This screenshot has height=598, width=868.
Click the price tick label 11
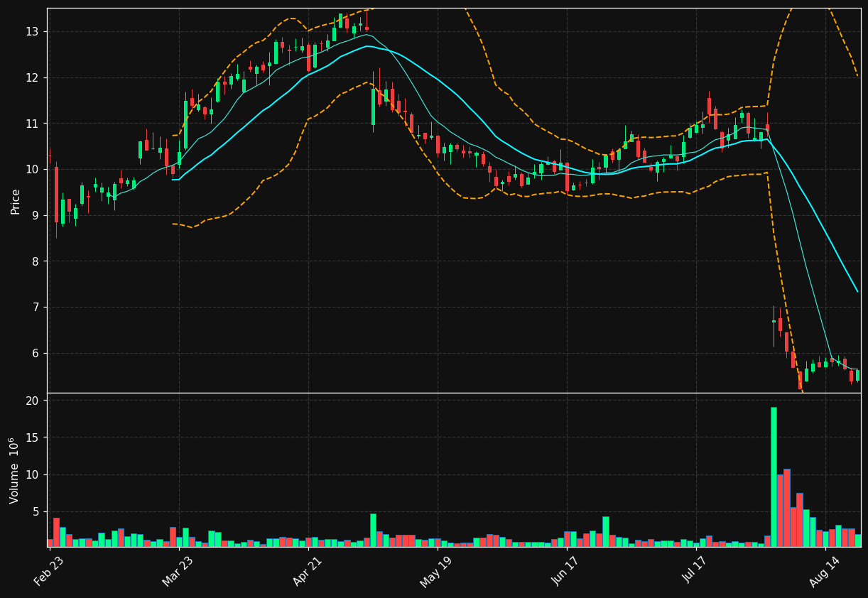(x=34, y=124)
